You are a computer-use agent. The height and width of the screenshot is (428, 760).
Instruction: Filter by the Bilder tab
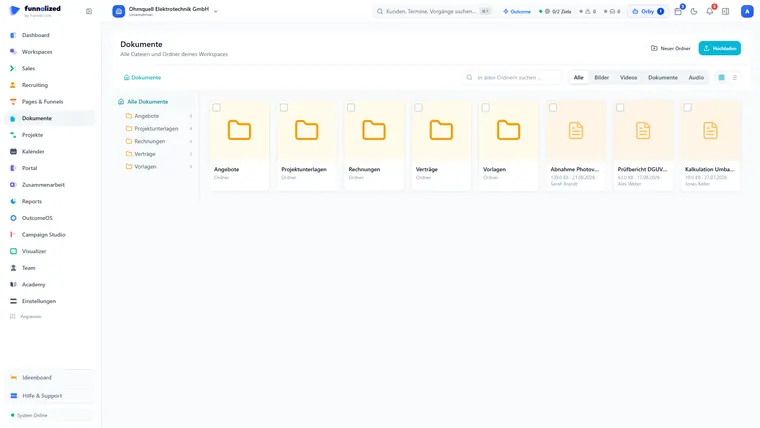click(602, 78)
